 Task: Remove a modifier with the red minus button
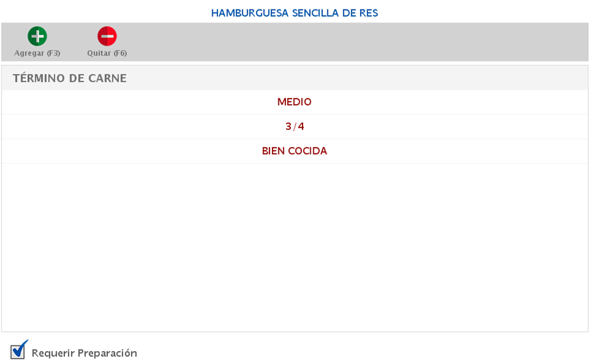(107, 37)
